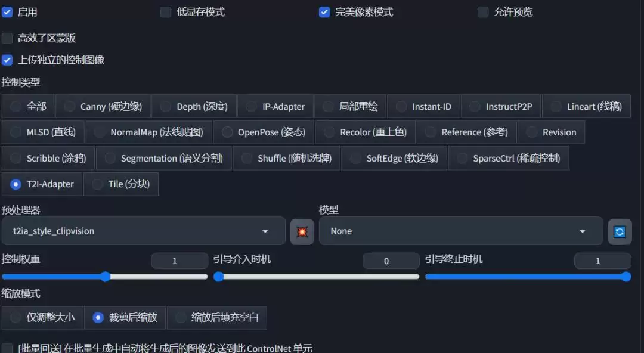Disable 完美像素模式
644x353 pixels.
point(324,11)
